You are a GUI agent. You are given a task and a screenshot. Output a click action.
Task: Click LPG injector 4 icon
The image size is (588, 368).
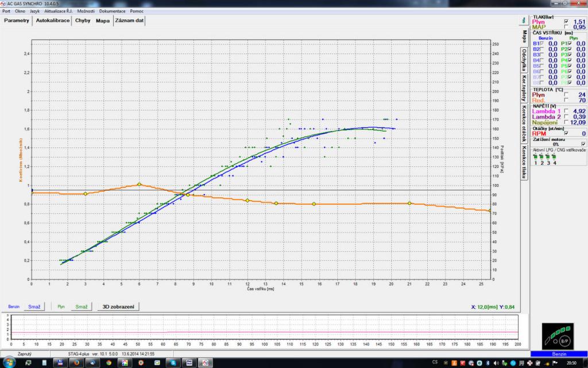click(x=555, y=156)
